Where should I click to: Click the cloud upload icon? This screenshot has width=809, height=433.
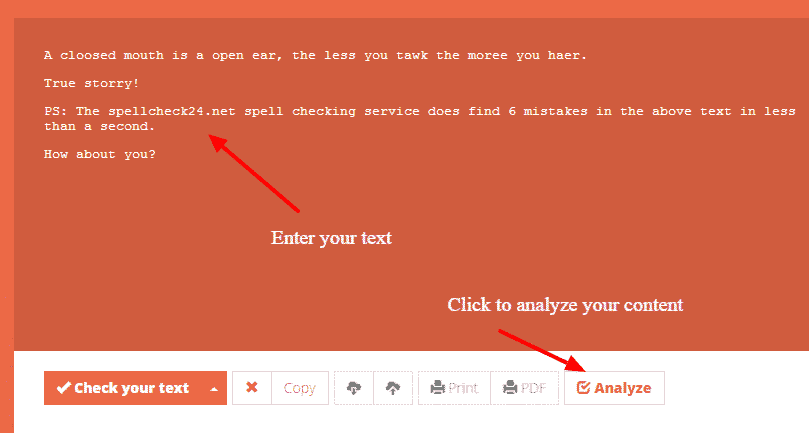tap(393, 388)
